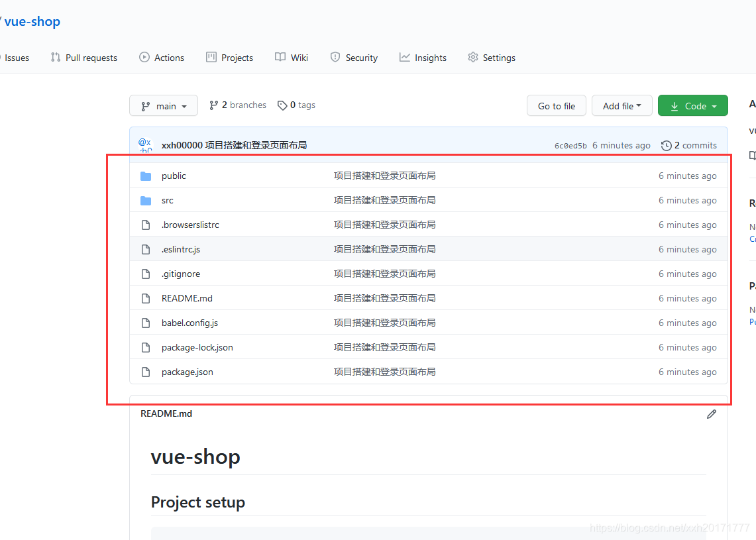The image size is (756, 540).
Task: Open the .eslintrc.js file
Action: pyautogui.click(x=181, y=250)
